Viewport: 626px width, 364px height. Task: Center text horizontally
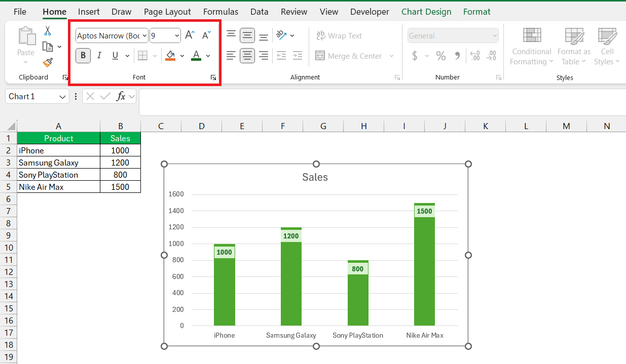pyautogui.click(x=247, y=56)
